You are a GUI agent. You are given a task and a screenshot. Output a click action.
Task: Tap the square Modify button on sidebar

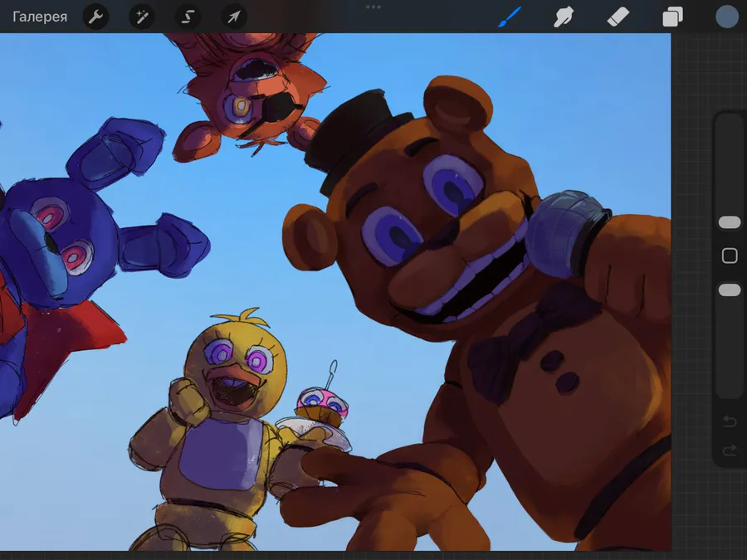tap(730, 256)
